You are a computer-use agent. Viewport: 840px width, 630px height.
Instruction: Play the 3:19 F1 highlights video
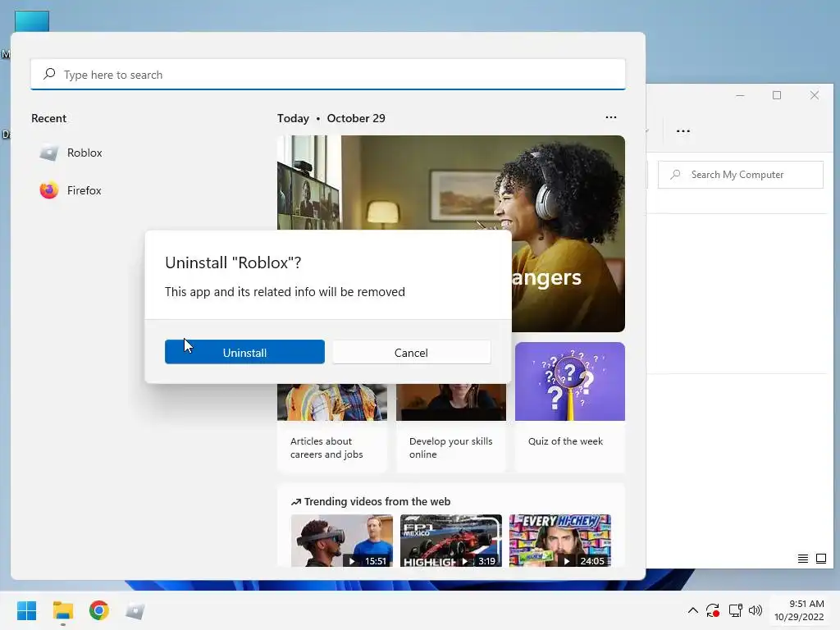pyautogui.click(x=451, y=541)
